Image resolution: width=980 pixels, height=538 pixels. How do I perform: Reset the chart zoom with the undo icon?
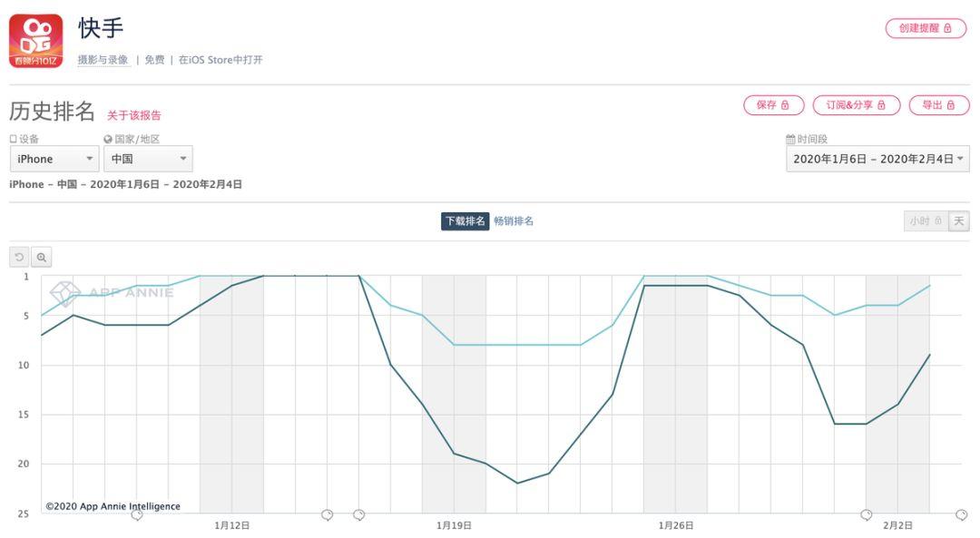point(19,257)
